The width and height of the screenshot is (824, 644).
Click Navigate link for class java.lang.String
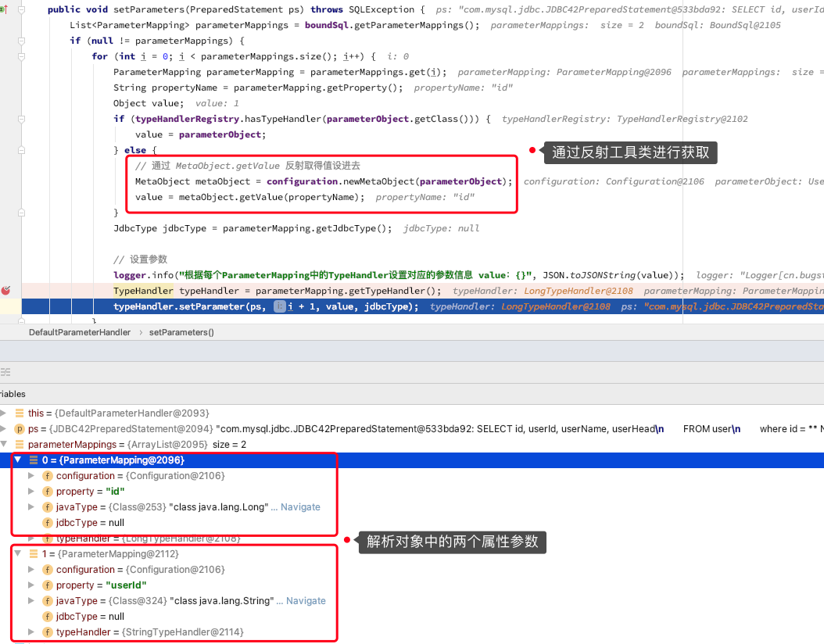[306, 601]
